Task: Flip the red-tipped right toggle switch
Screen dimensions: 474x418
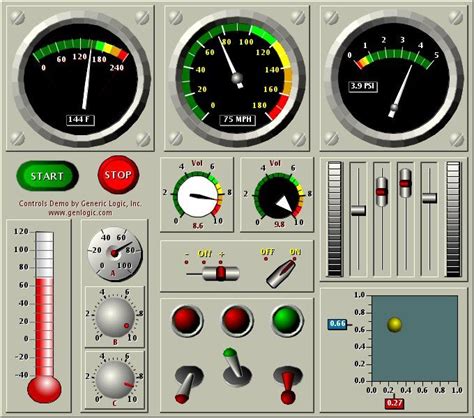Action: 288,383
